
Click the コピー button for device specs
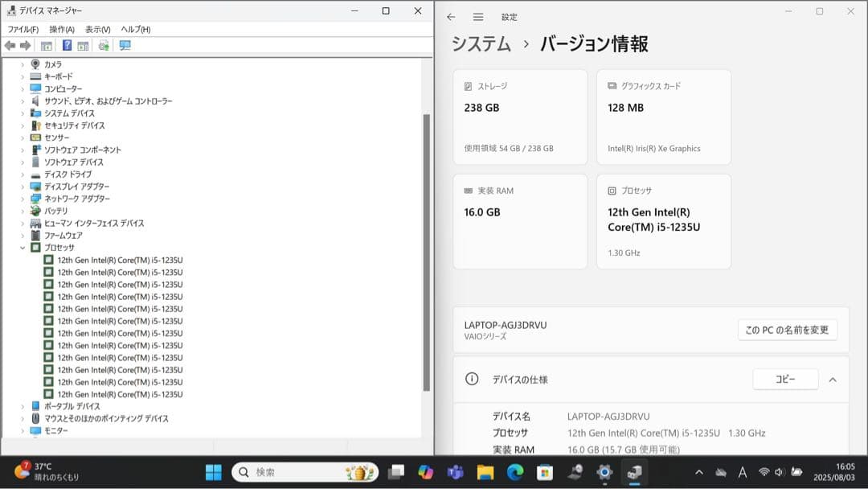785,380
